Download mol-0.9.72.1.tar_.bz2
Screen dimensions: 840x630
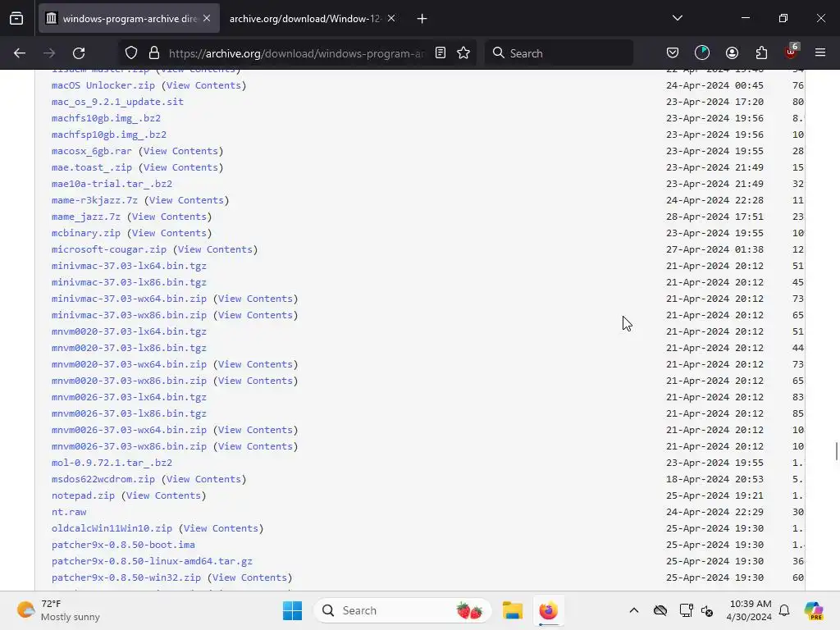pyautogui.click(x=112, y=463)
